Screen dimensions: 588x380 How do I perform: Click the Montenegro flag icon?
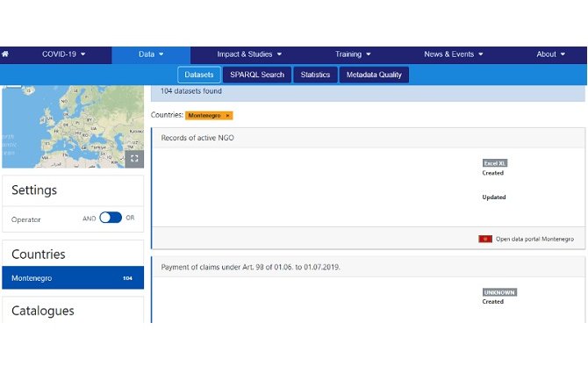click(484, 239)
